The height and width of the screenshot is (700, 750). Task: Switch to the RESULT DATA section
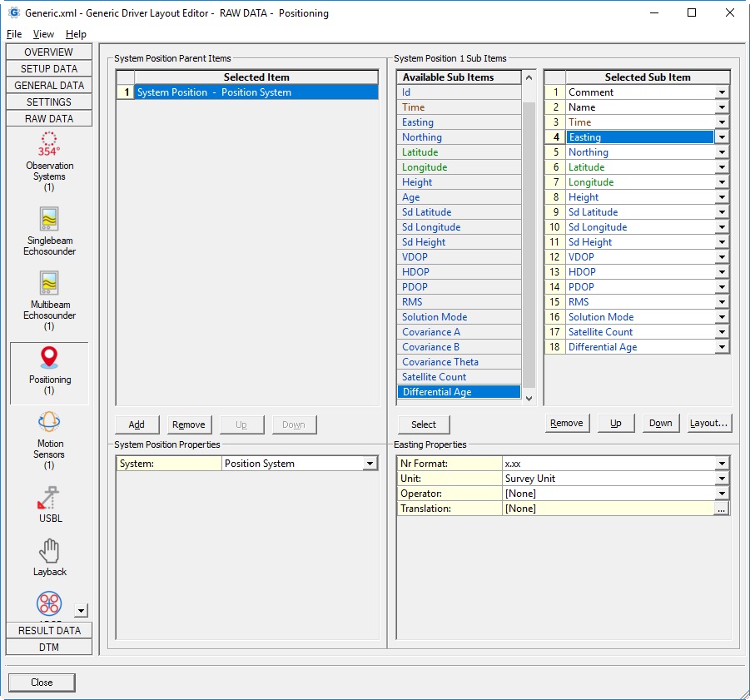tap(49, 630)
